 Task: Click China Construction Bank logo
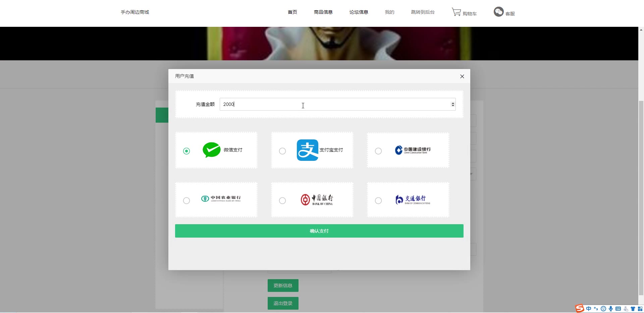(413, 150)
